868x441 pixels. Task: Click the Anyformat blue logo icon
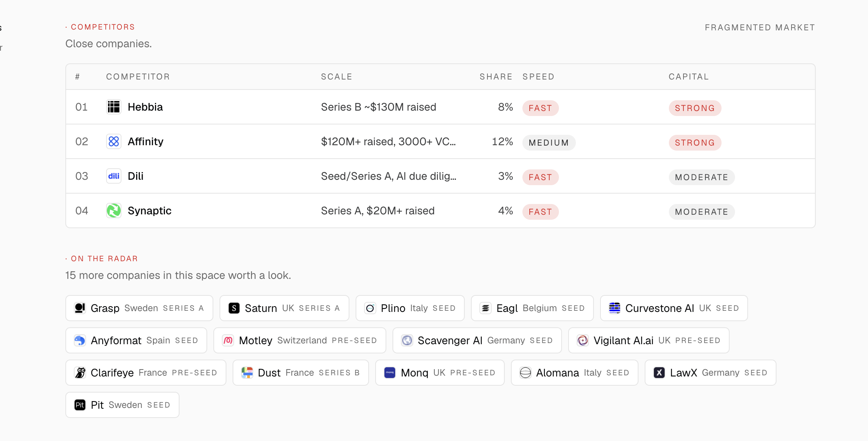(x=80, y=340)
